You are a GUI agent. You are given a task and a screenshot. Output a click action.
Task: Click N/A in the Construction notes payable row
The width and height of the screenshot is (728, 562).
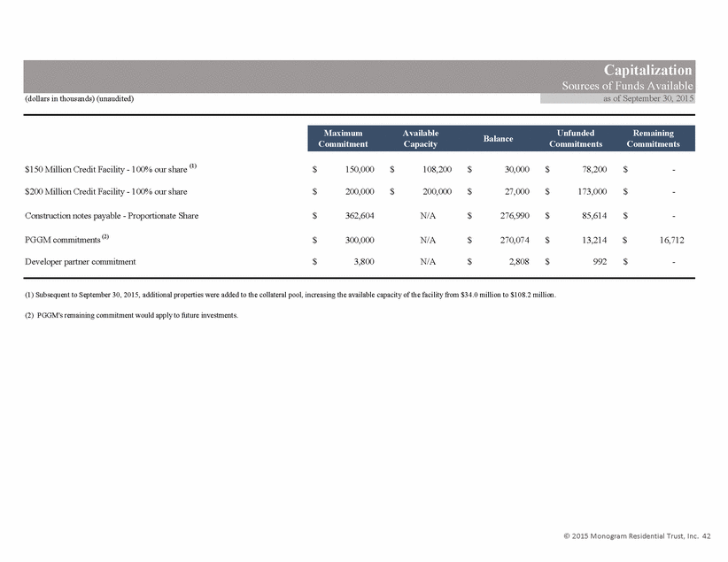(428, 216)
